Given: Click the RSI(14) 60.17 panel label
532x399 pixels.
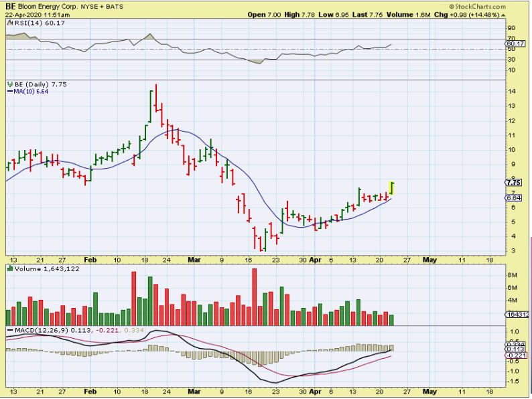Looking at the screenshot, I should (x=40, y=23).
